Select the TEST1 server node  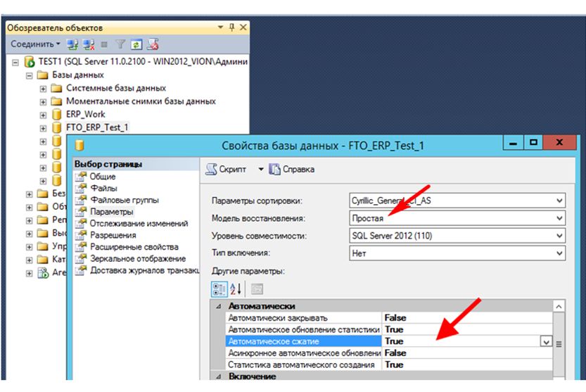[143, 62]
